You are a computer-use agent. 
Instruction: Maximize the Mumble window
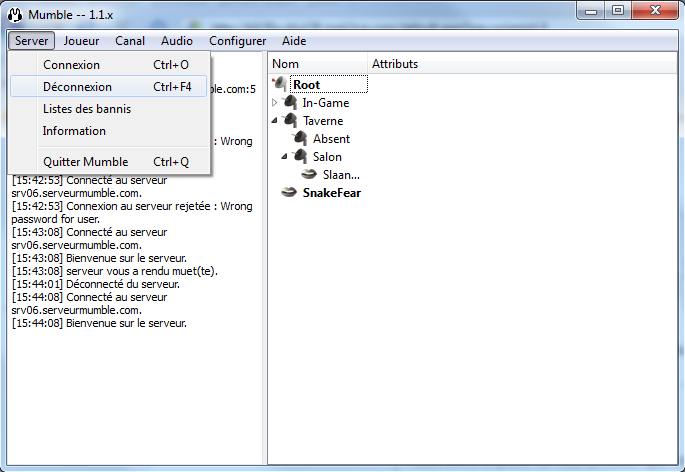pyautogui.click(x=618, y=10)
